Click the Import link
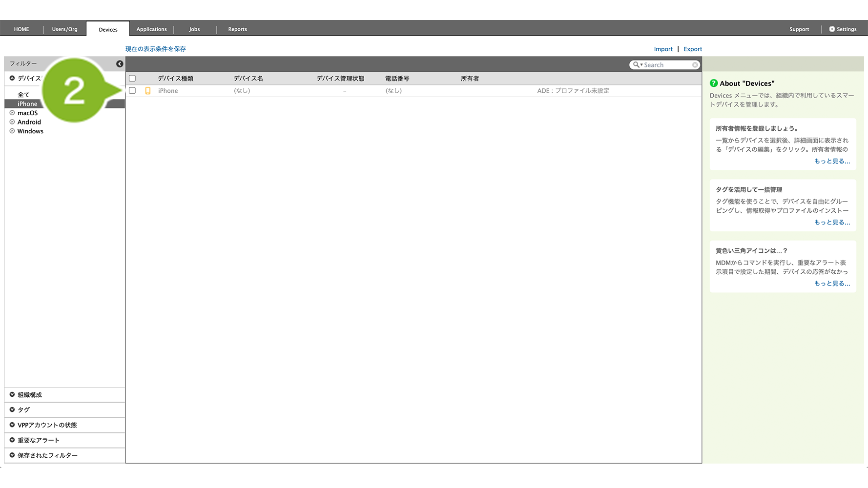868x488 pixels. pos(663,49)
